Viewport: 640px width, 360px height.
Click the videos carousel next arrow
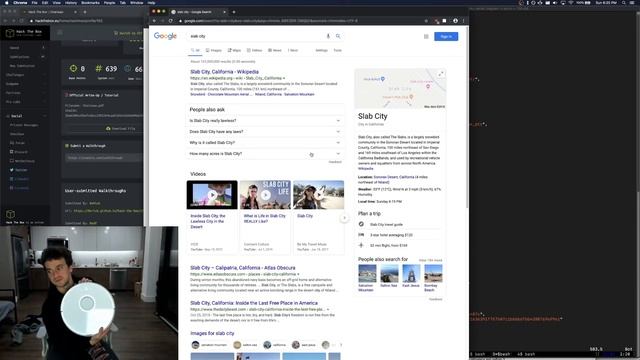(344, 218)
